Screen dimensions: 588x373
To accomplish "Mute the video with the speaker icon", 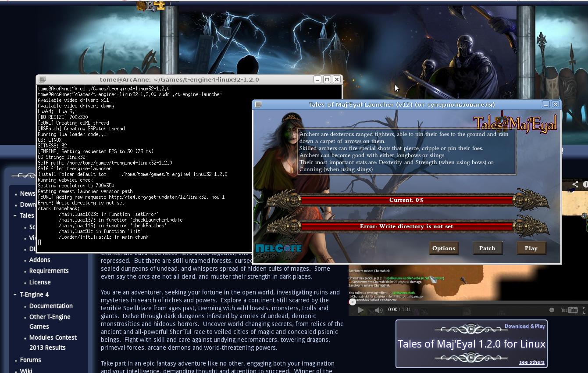I will pyautogui.click(x=378, y=310).
